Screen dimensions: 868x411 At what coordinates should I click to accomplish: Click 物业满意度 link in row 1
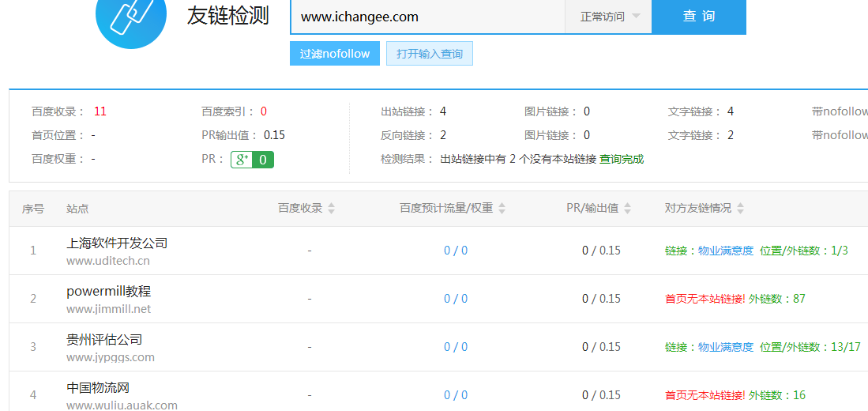726,251
